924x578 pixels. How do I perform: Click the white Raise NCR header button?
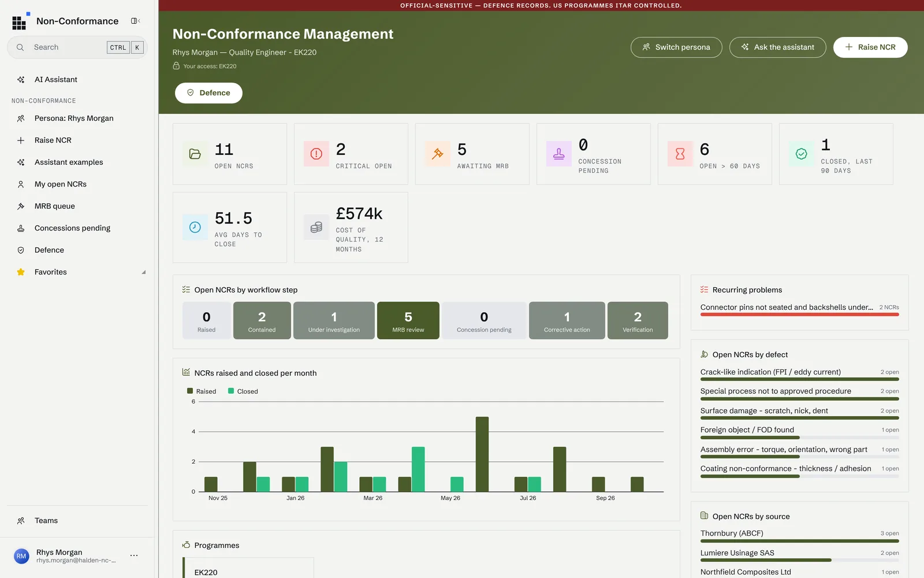(x=870, y=47)
